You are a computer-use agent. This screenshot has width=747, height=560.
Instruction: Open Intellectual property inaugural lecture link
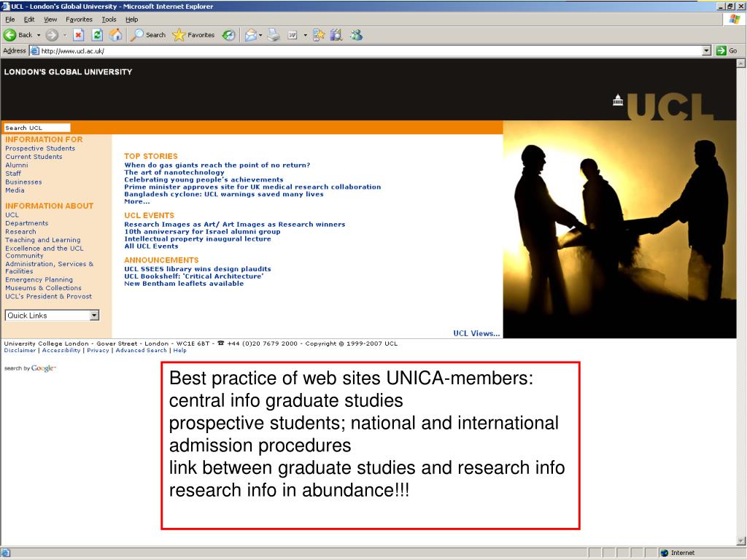coord(197,238)
